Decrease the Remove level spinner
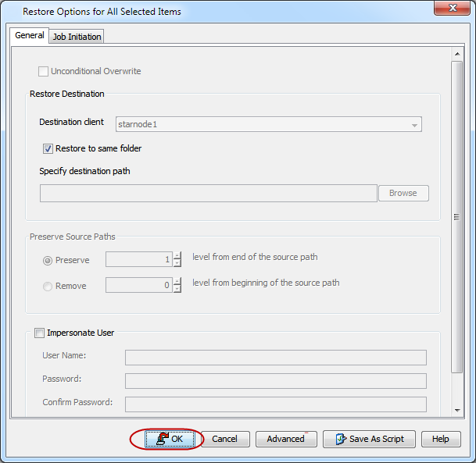The width and height of the screenshot is (476, 463). coord(177,290)
